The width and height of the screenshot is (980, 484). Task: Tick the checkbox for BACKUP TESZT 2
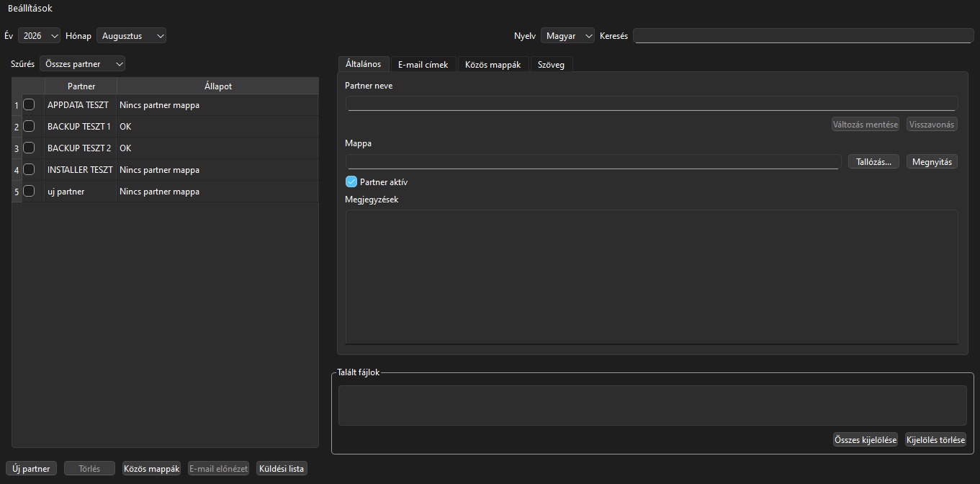point(29,148)
